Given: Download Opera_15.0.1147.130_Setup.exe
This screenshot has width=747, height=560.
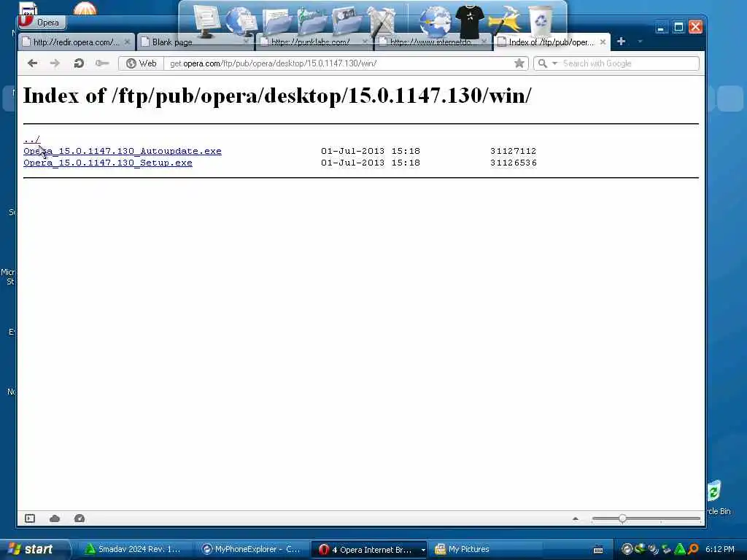Looking at the screenshot, I should pyautogui.click(x=108, y=163).
